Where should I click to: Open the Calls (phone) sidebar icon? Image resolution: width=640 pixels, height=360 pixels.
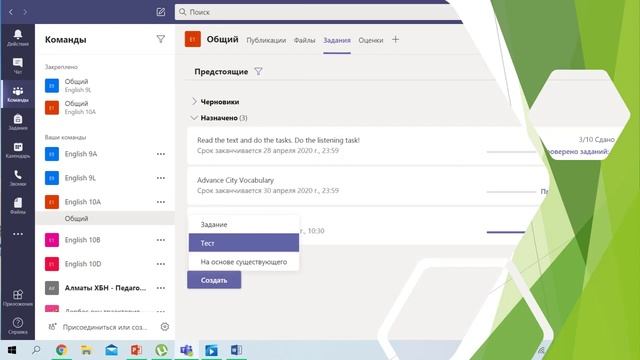point(18,178)
